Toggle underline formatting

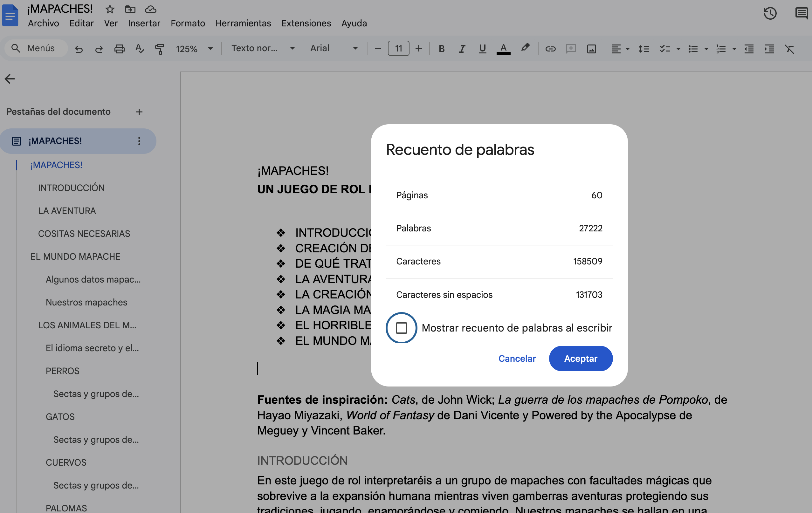coord(482,49)
